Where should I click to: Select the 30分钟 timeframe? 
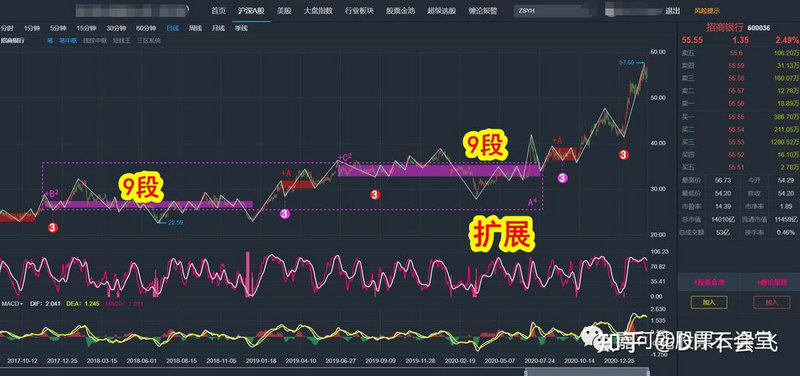point(116,29)
